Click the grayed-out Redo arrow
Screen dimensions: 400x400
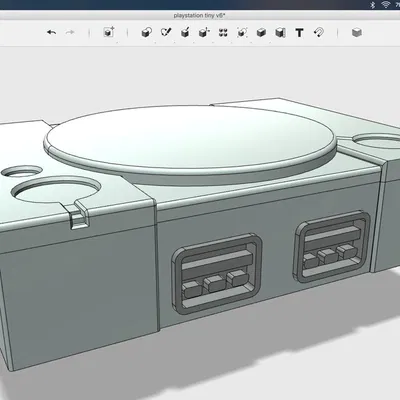pos(70,32)
